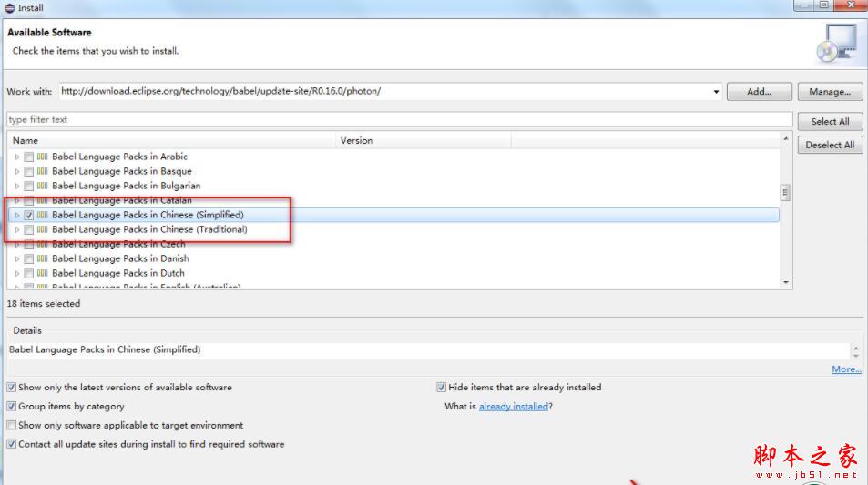The image size is (868, 485).
Task: Click the Dutch language pack category icon
Action: coord(43,273)
